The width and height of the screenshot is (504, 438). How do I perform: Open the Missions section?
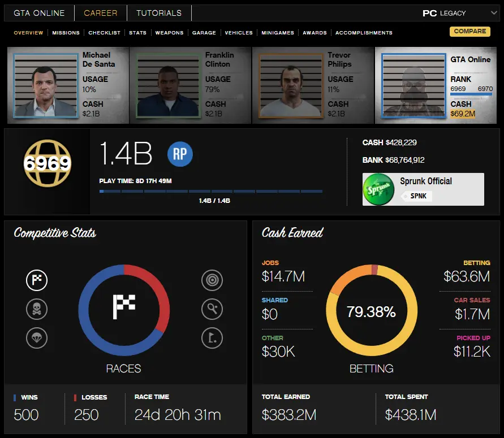point(66,33)
